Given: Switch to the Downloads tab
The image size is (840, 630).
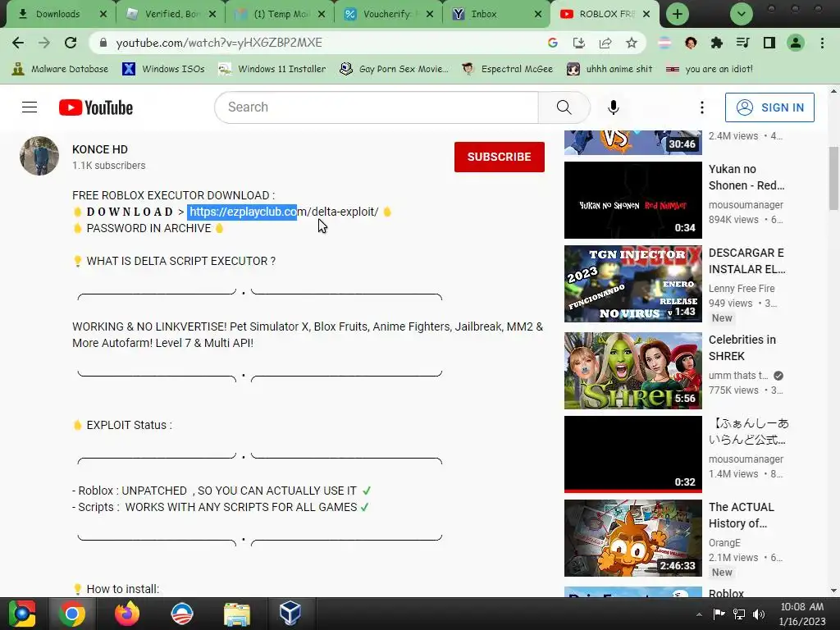Looking at the screenshot, I should click(x=58, y=14).
